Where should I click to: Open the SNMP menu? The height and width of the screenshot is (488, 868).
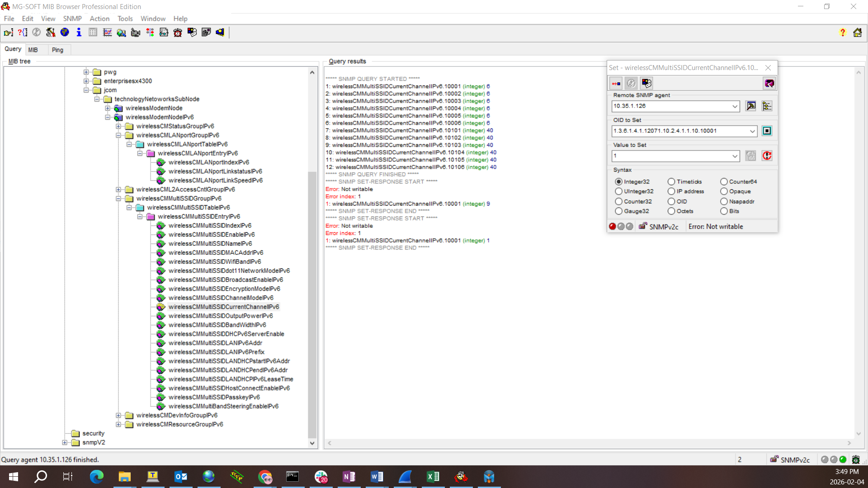pos(72,19)
